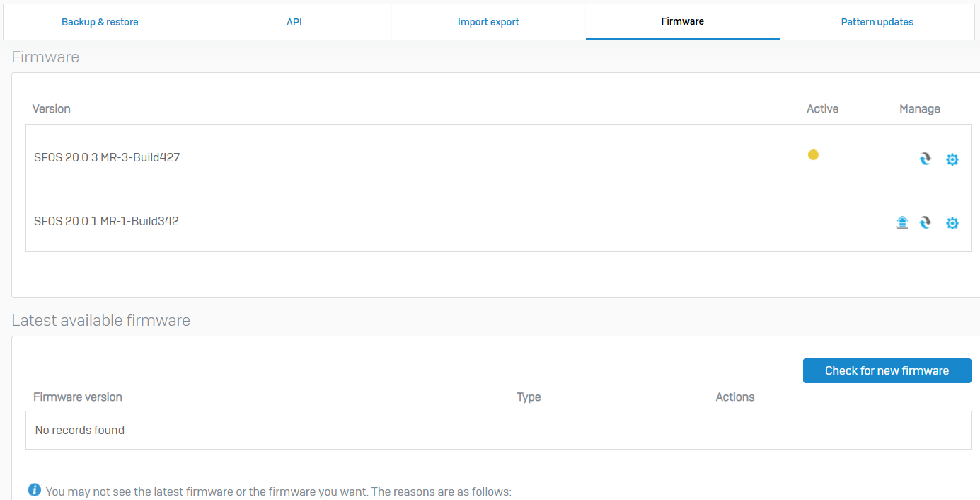Screen dimensions: 980x500
Task: Click the Active column header
Action: pos(822,108)
